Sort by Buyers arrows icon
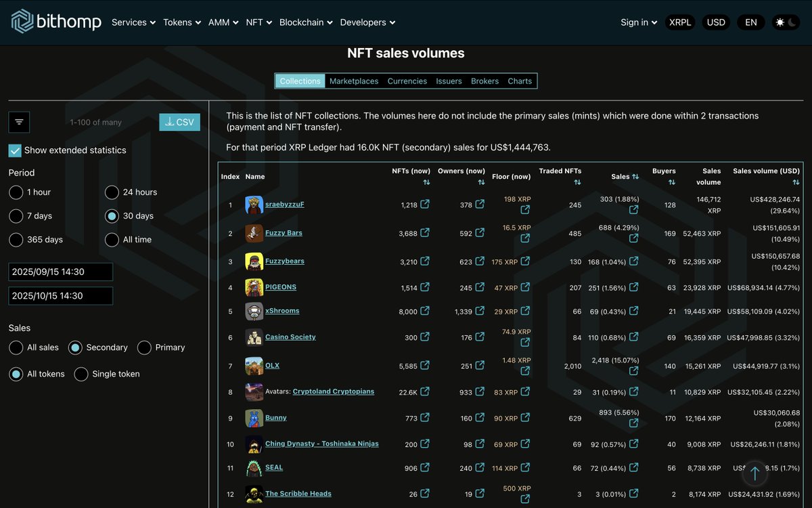The width and height of the screenshot is (812, 508). tap(672, 182)
